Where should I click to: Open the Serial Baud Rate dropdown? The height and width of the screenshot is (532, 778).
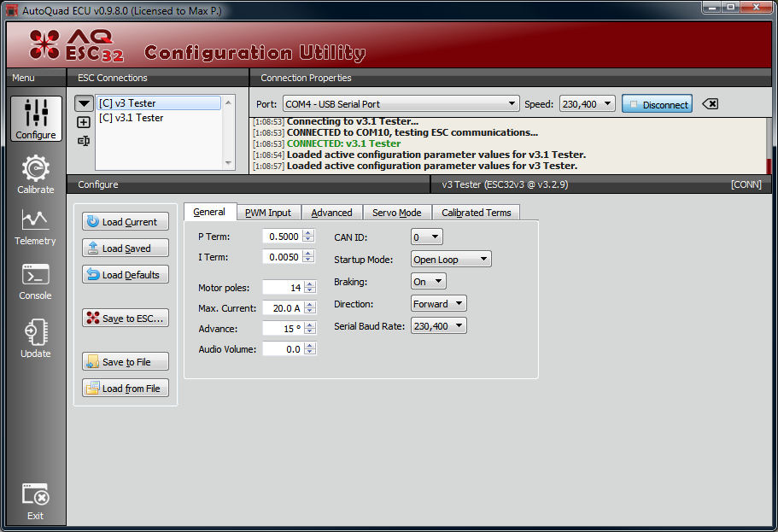click(439, 326)
